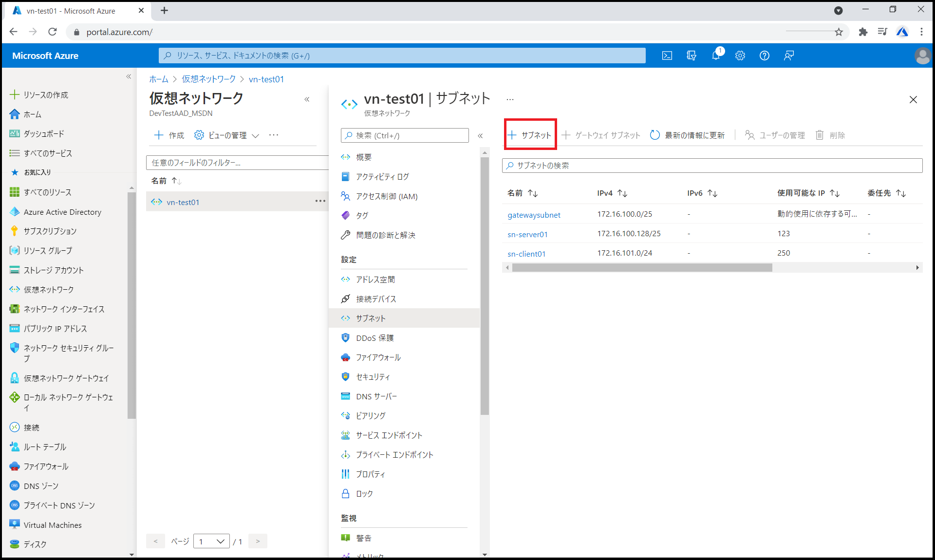Open the gatewaysubnet link
Viewport: 935px width, 560px height.
(534, 215)
